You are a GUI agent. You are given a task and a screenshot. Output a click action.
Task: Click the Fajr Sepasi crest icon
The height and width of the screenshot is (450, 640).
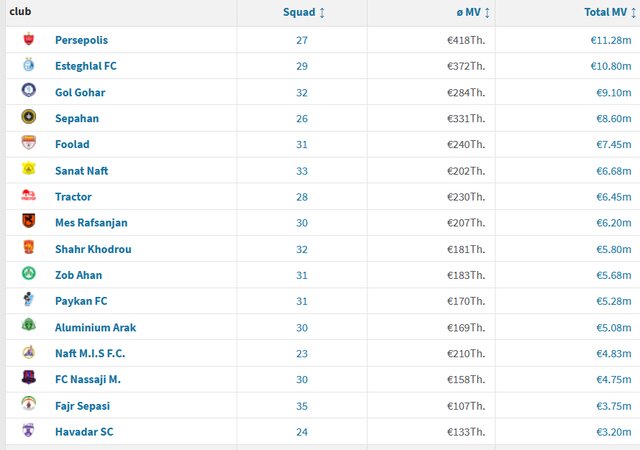pos(28,405)
